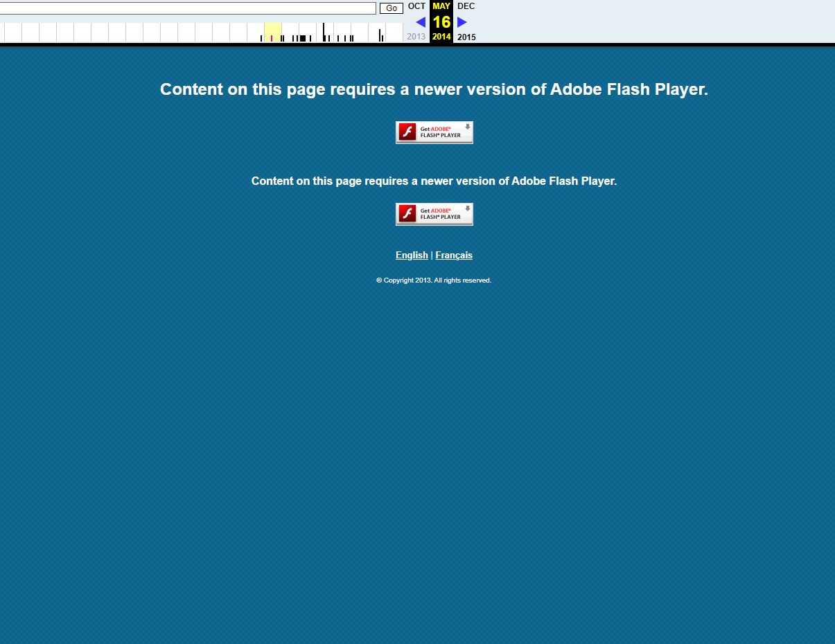This screenshot has height=644, width=835.
Task: Switch to the Français language link
Action: (454, 255)
